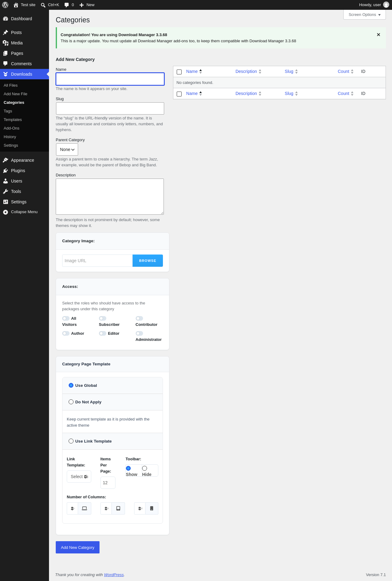Open the tablet columns count dropdown
Image resolution: width=392 pixels, height=581 pixels.
coord(106,508)
